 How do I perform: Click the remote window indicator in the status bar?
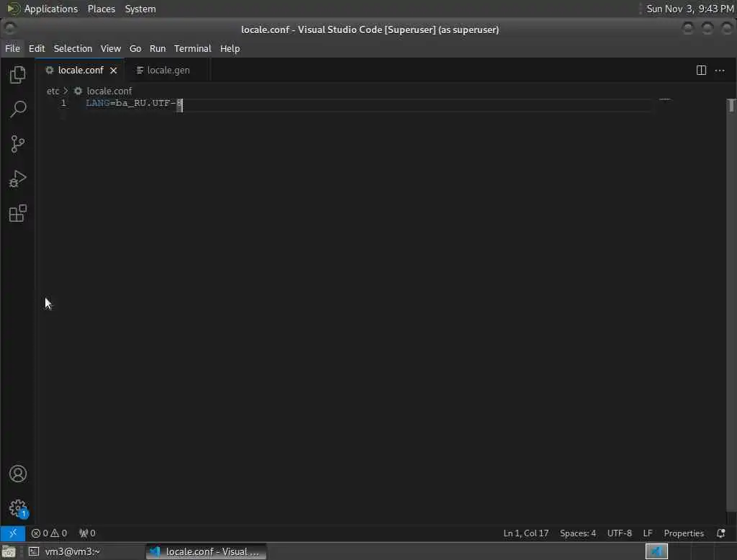[x=13, y=533]
